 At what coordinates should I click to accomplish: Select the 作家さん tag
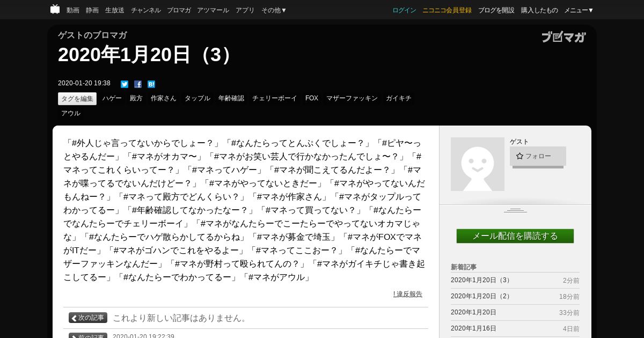tap(164, 99)
